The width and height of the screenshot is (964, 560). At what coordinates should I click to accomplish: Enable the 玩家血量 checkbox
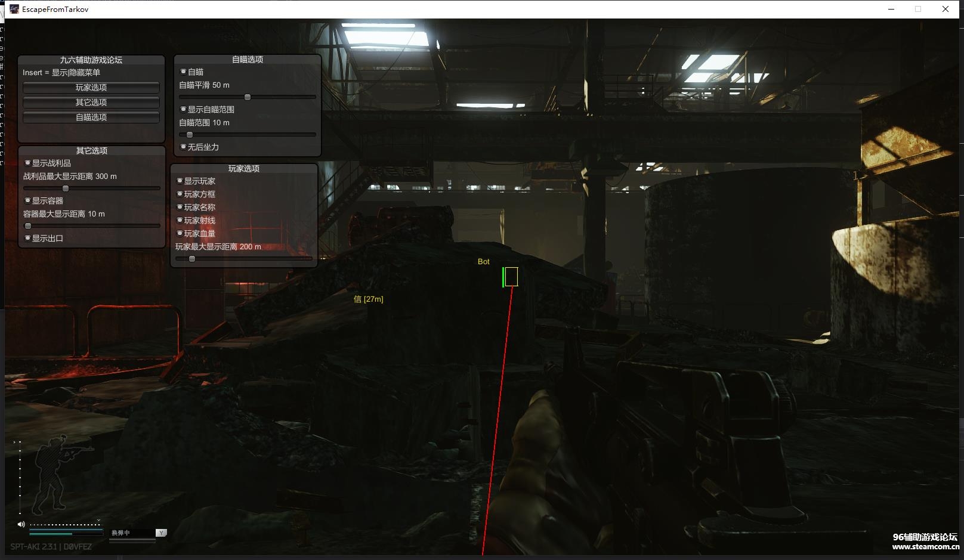coord(180,233)
